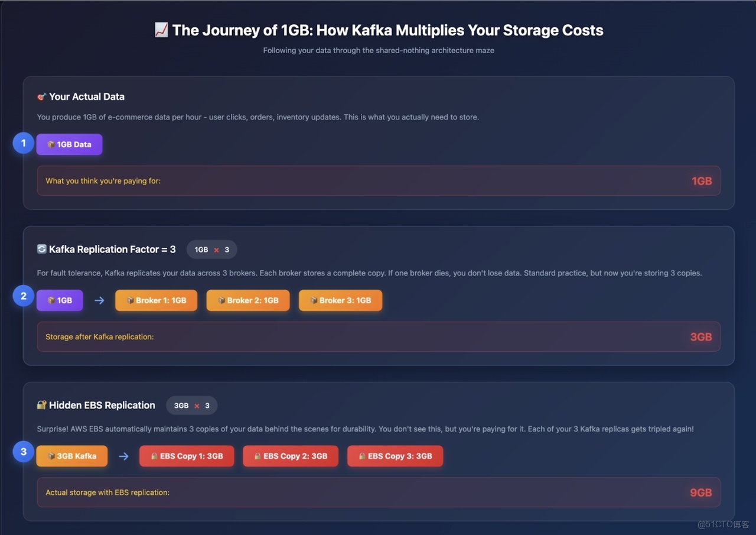Click the 3GB × 3 multiplier badge
The image size is (756, 535).
click(191, 406)
